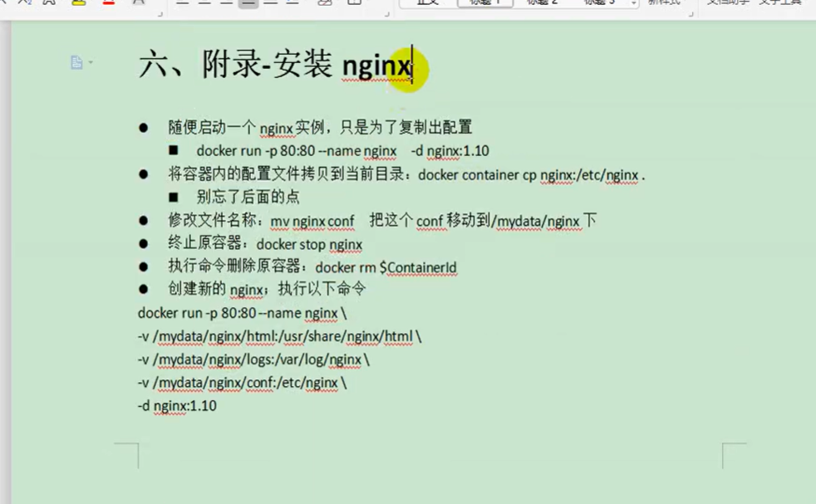This screenshot has height=504, width=816.
Task: Click the line '终止原容器：docker stop nginx'
Action: (x=265, y=244)
